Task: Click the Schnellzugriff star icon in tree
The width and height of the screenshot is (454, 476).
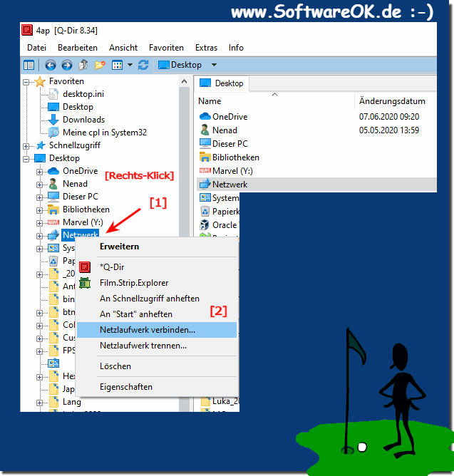Action: pyautogui.click(x=41, y=145)
